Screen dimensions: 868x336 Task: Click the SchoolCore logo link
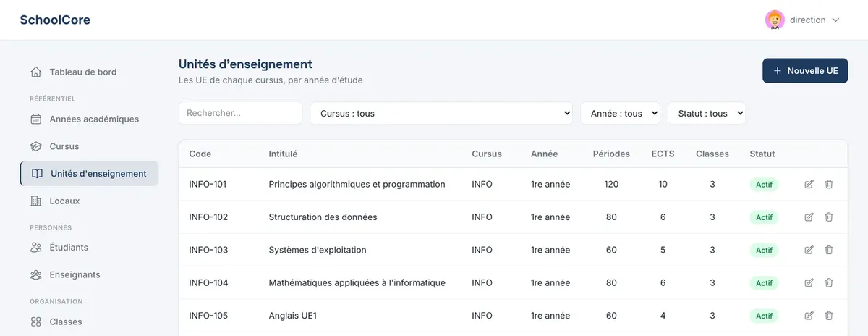pyautogui.click(x=55, y=20)
